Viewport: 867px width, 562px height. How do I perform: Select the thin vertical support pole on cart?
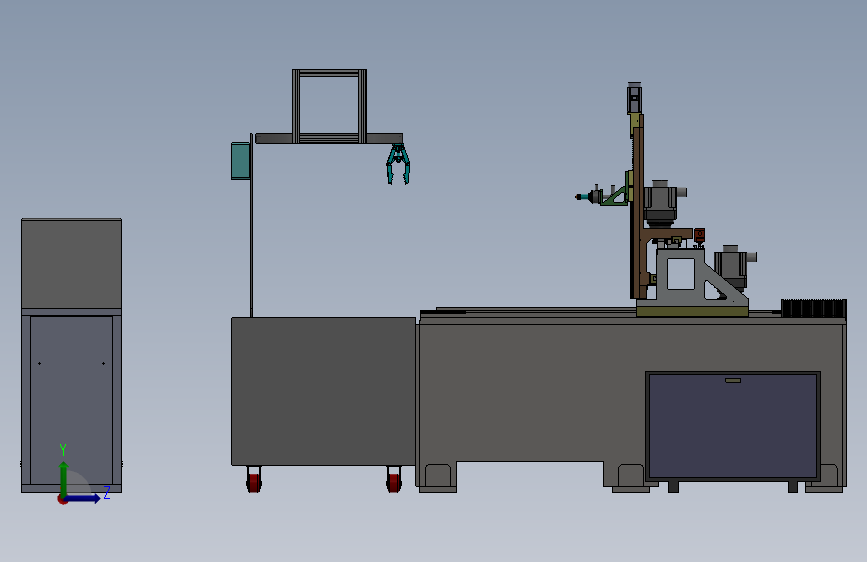click(252, 225)
